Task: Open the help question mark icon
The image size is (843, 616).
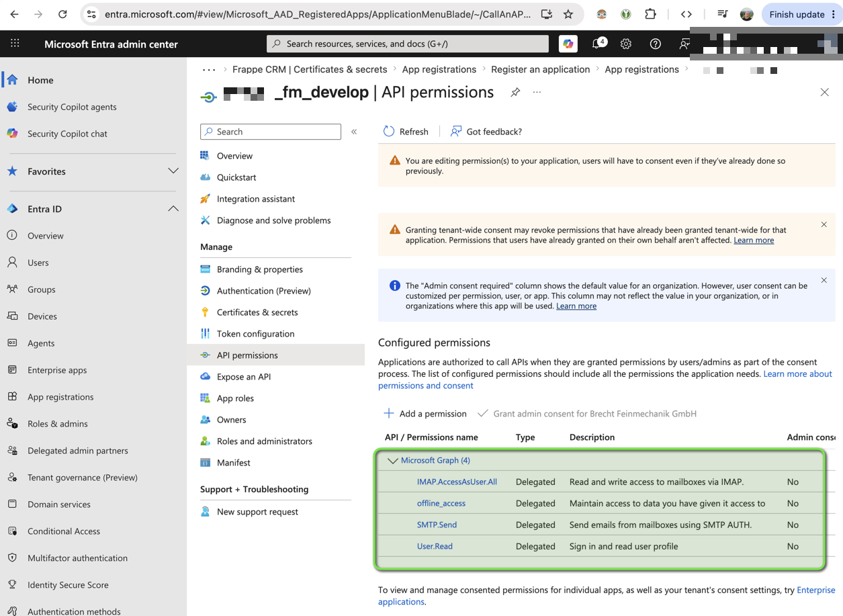Action: pos(656,44)
